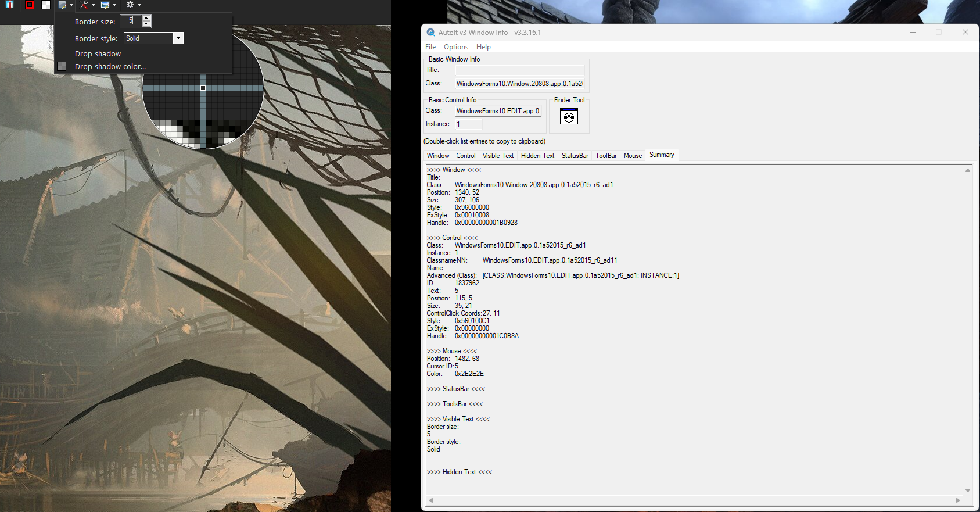Click the gray drop shadow color swatch

point(62,66)
